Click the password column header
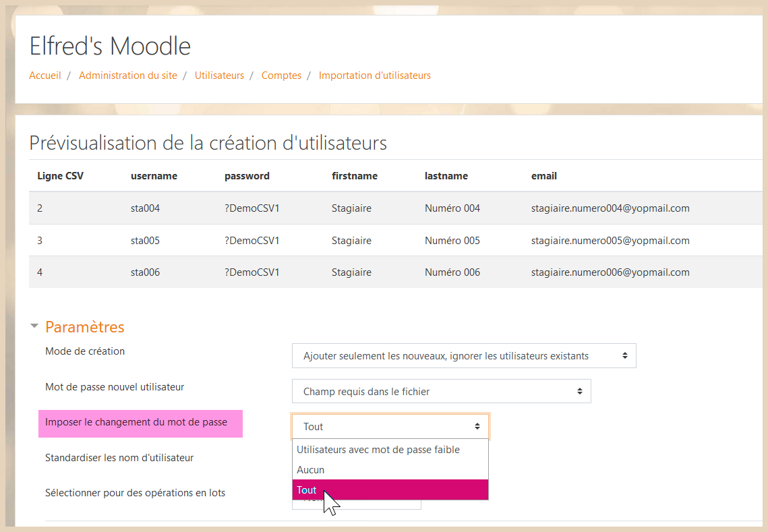This screenshot has width=768, height=532. click(247, 176)
